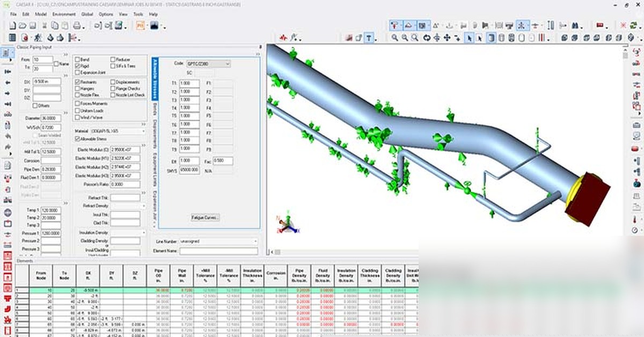The image size is (644, 337).
Task: Switch to the vertical Bends tab
Action: [x=154, y=111]
